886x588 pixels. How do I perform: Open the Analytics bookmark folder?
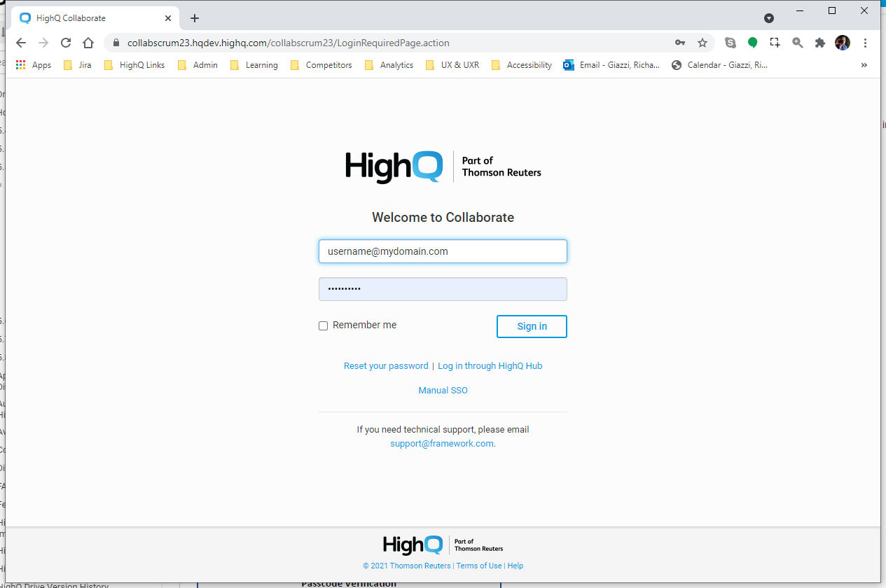point(389,65)
